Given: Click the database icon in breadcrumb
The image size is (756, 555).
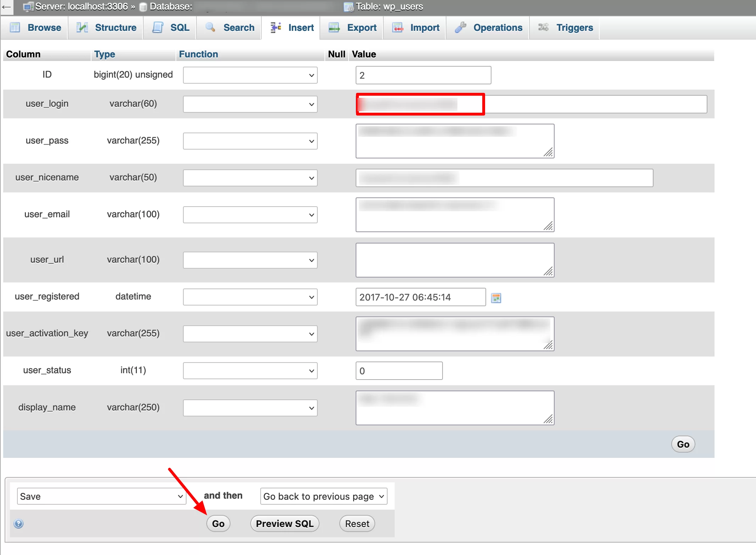Looking at the screenshot, I should click(143, 7).
